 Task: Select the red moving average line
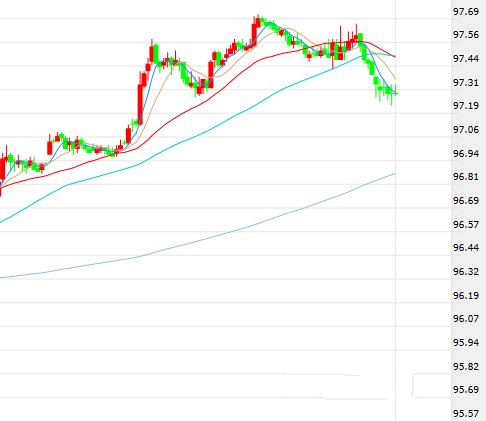(x=200, y=104)
